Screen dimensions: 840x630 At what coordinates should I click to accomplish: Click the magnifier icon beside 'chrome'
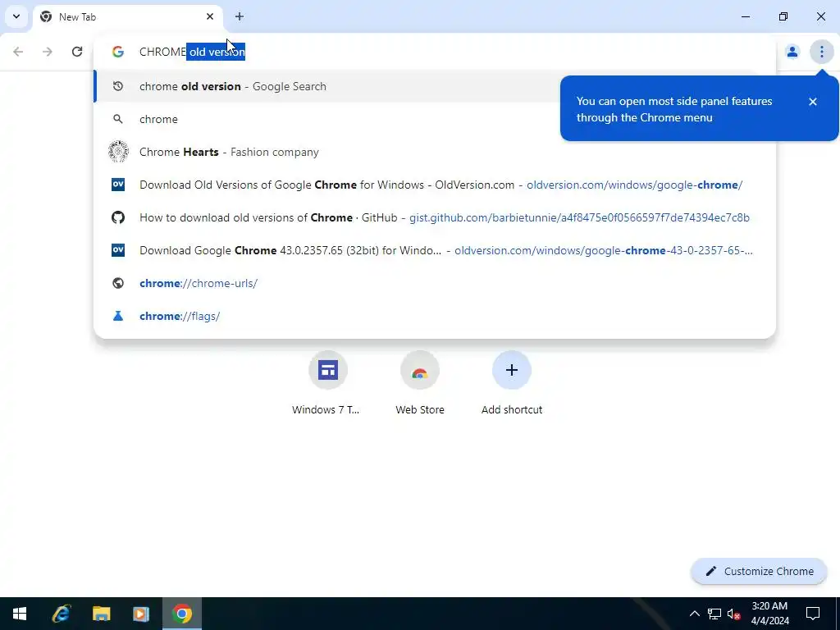coord(118,119)
